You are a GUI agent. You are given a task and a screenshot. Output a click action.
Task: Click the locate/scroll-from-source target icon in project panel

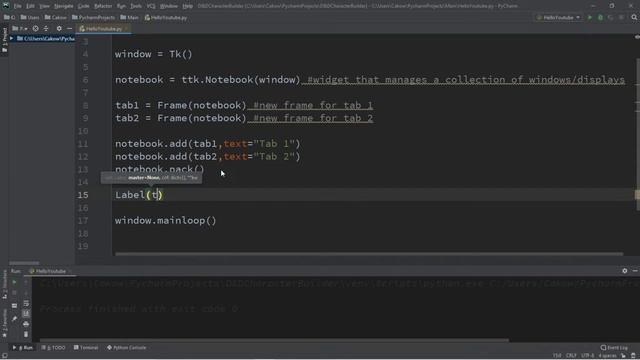click(x=36, y=29)
